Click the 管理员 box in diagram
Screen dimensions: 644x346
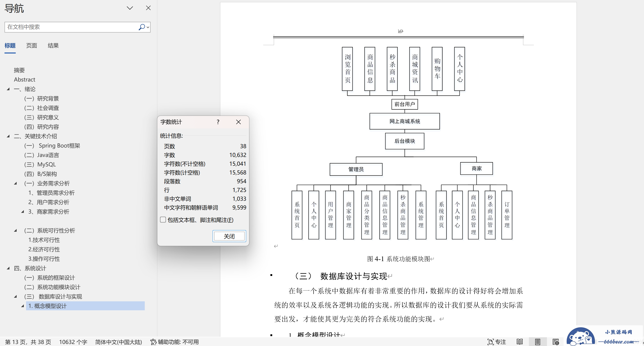click(x=356, y=169)
